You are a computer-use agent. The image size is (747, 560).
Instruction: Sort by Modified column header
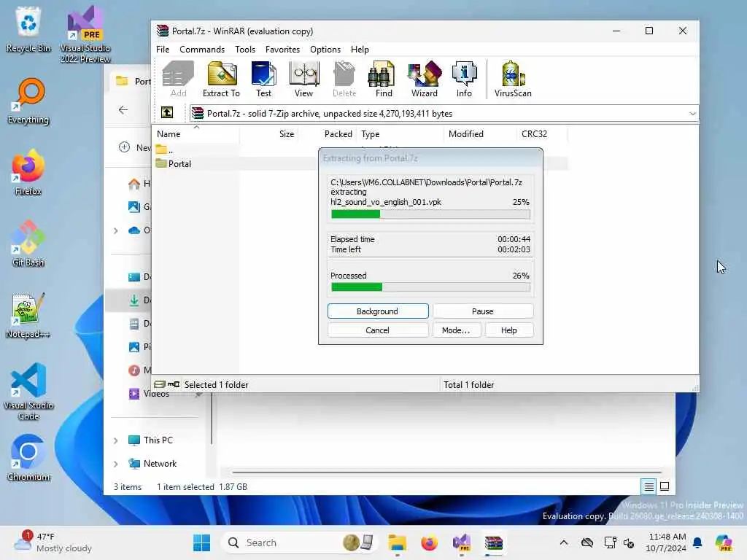click(480, 134)
